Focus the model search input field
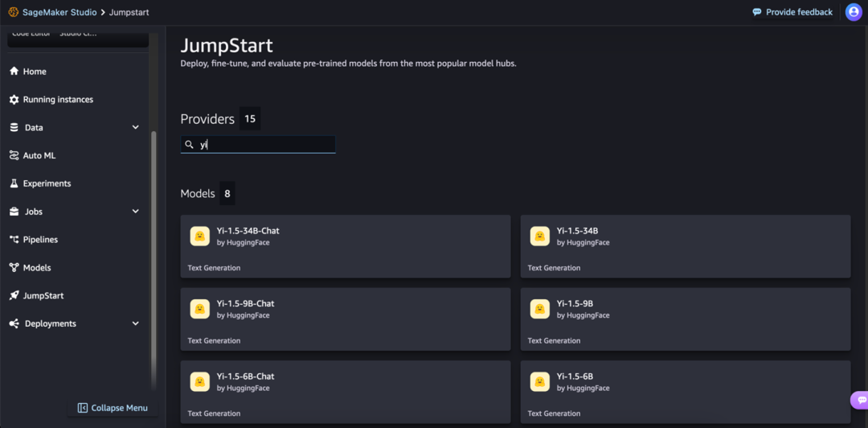The height and width of the screenshot is (428, 868). 258,145
